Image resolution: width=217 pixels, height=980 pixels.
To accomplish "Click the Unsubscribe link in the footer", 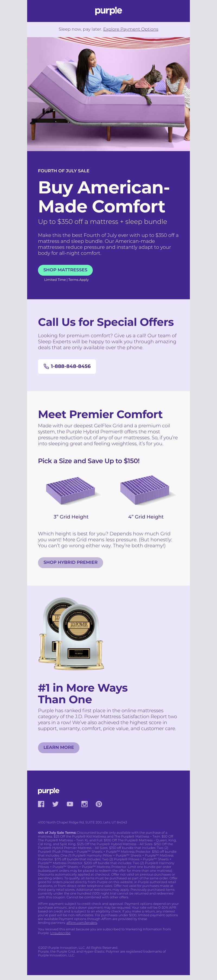I will coord(60,933).
